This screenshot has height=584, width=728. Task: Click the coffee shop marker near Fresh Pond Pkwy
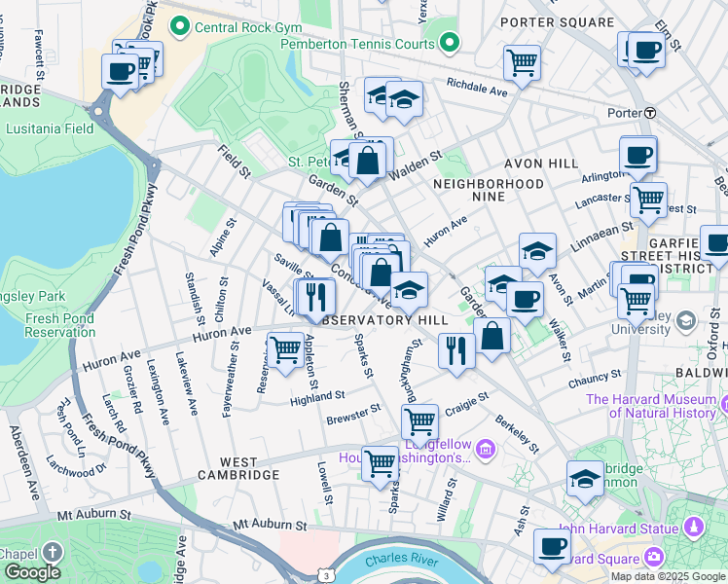click(x=121, y=71)
